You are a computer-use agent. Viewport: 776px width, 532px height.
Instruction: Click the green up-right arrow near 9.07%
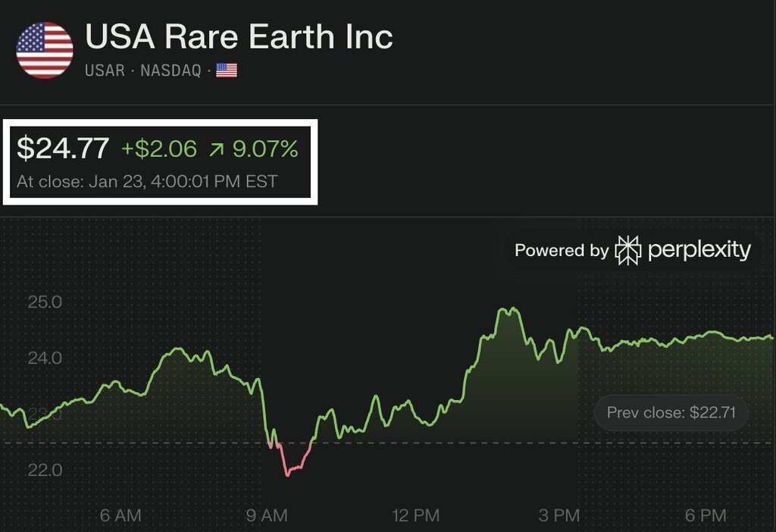pos(217,149)
